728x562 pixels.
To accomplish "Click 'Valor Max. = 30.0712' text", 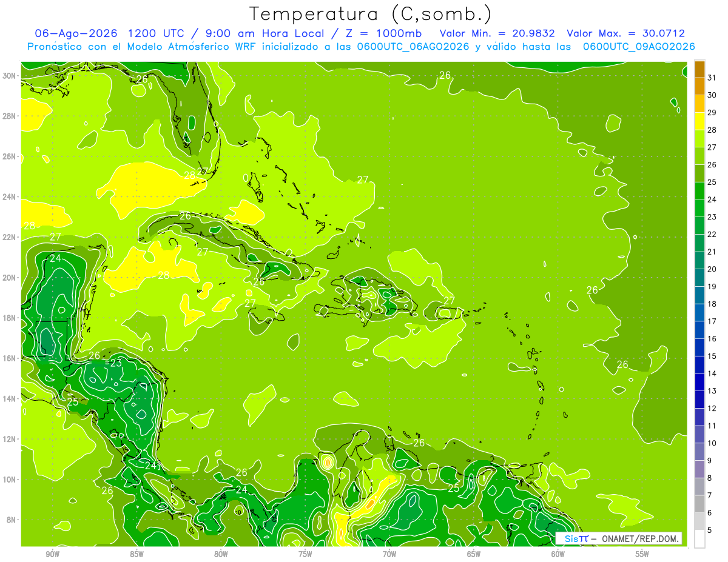I will click(625, 33).
